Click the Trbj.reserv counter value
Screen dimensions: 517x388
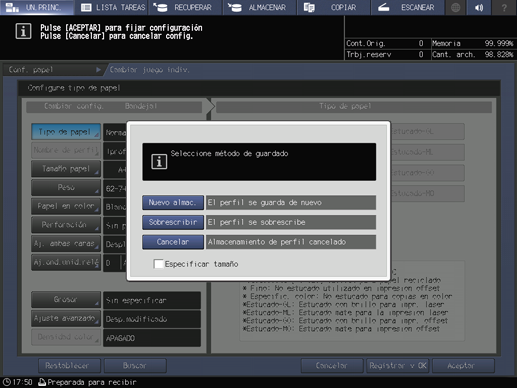421,54
